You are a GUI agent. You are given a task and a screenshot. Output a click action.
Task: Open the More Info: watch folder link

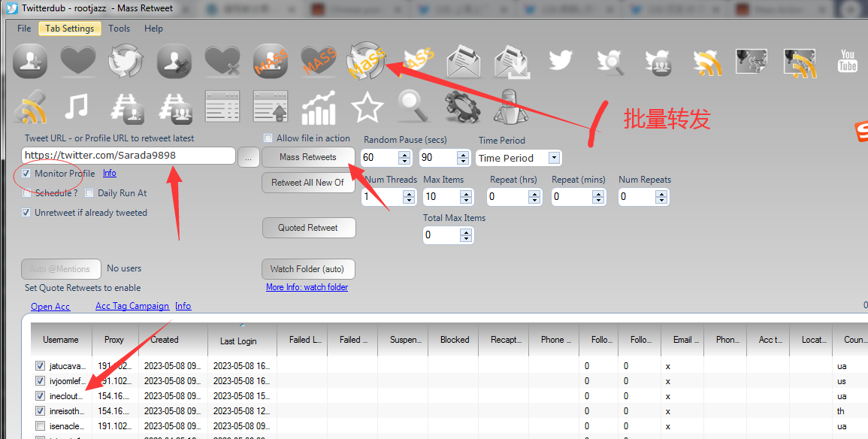point(307,287)
